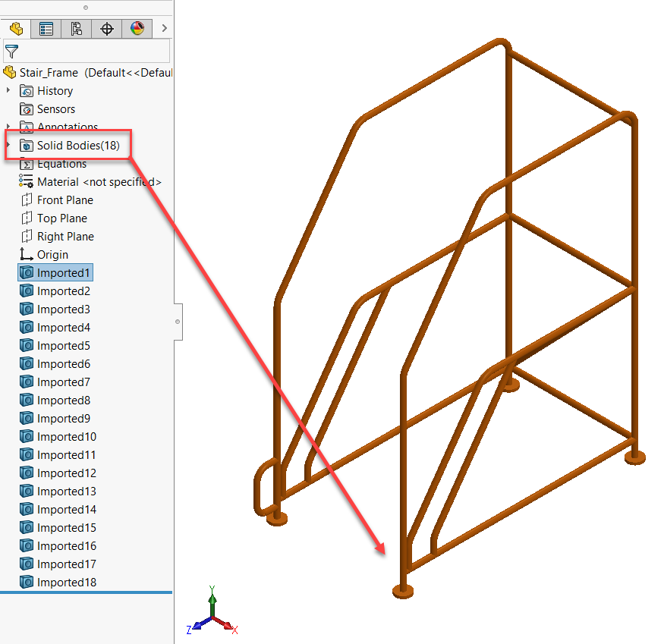The image size is (664, 644).
Task: Select the Imported7 feature icon
Action: 27,382
